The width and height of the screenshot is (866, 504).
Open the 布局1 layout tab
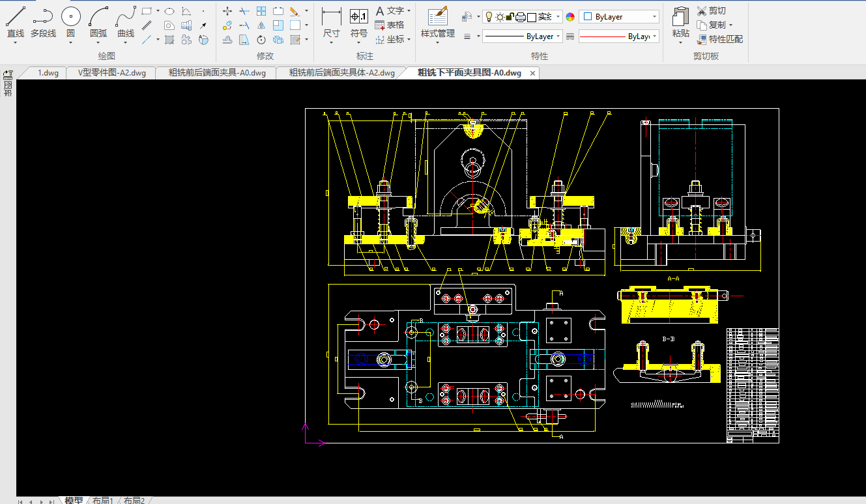coord(102,499)
